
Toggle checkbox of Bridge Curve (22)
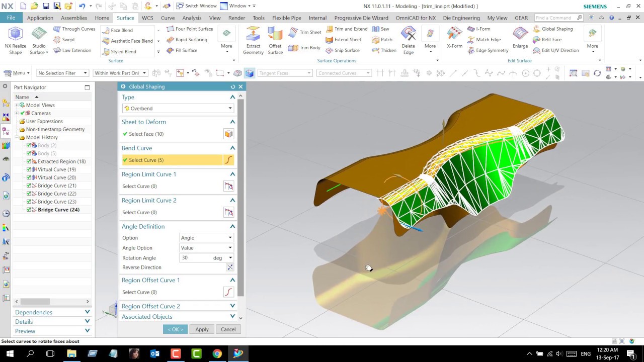coord(29,194)
